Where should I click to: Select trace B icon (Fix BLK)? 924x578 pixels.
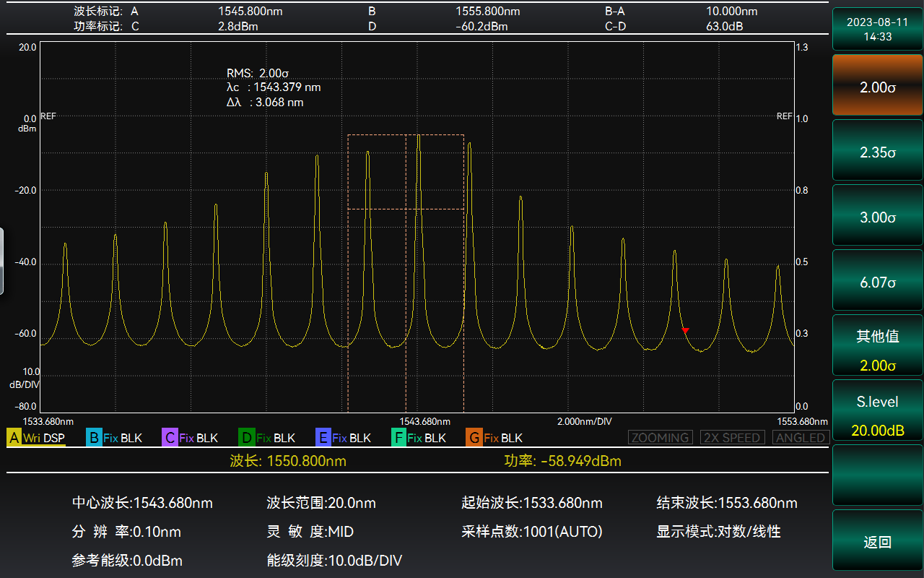pyautogui.click(x=94, y=438)
